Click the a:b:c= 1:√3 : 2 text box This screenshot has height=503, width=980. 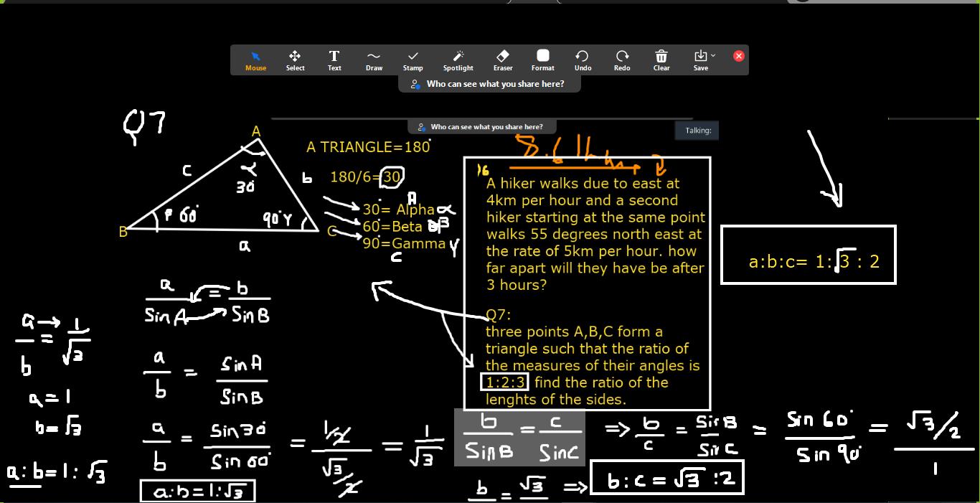[x=809, y=255]
